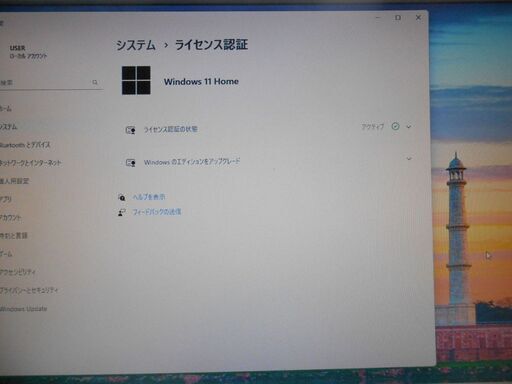The image size is (512, 384).
Task: Click the Windows 11 logo icon
Action: [x=136, y=80]
